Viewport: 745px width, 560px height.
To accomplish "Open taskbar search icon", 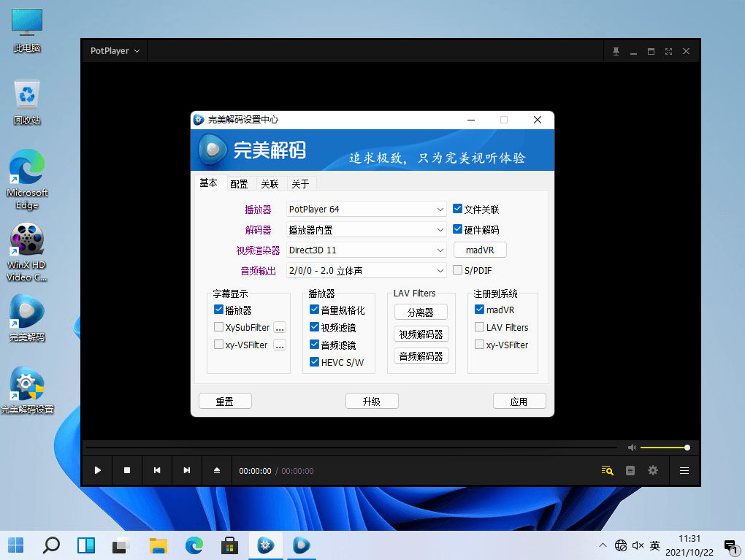I will click(51, 545).
